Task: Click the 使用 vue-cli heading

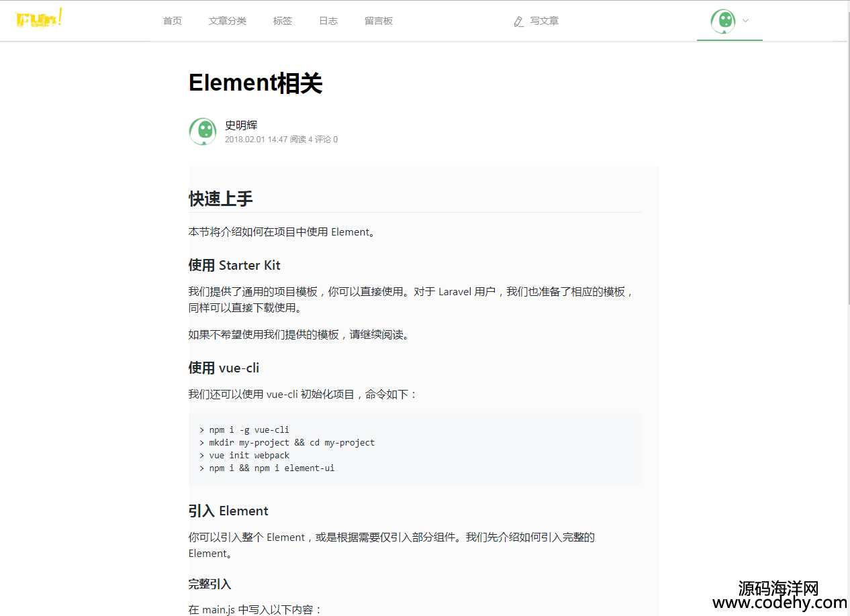Action: coord(224,368)
